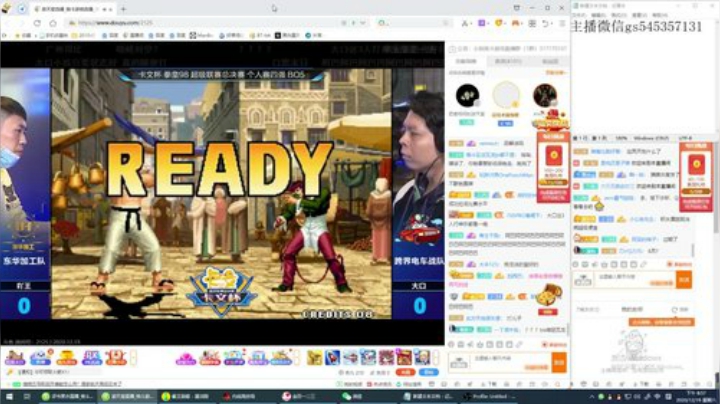Click the orange send button in right window

coord(684,280)
